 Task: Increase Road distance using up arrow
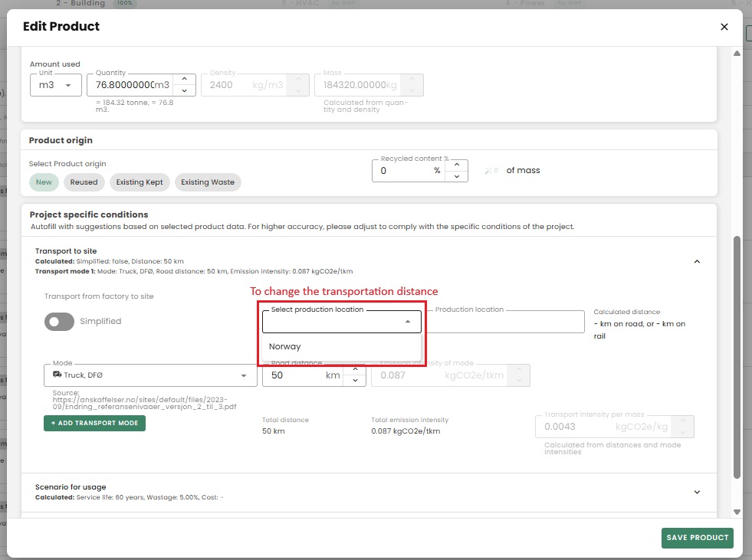[353, 370]
